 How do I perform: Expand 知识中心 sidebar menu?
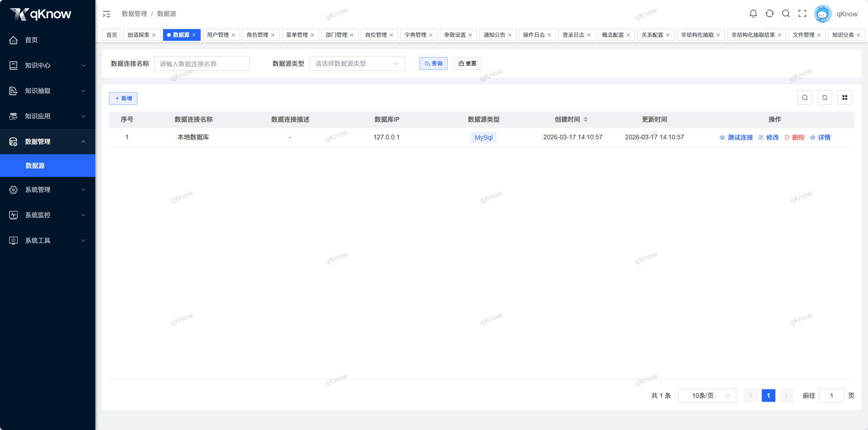pos(48,65)
